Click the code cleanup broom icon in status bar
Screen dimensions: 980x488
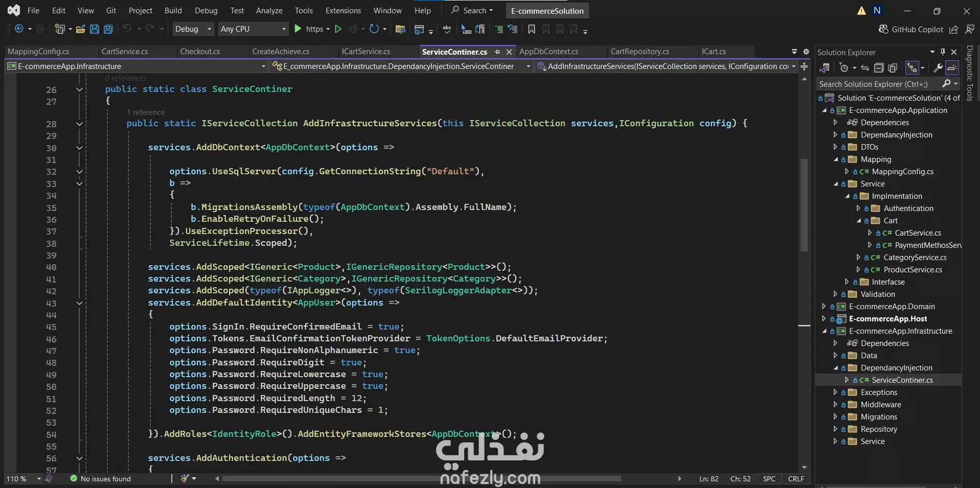186,478
